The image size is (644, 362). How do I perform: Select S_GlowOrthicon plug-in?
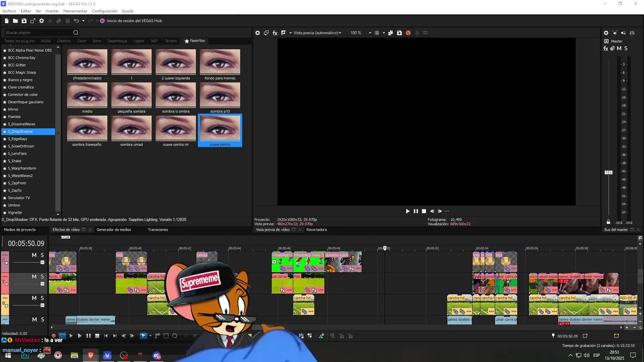coord(21,146)
